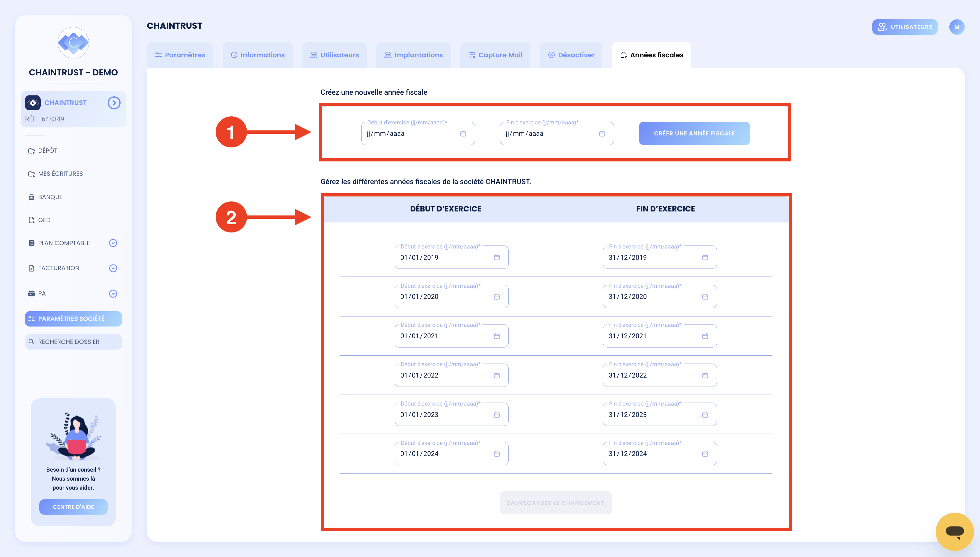Screen dimensions: 980x557
Task: Edit start date field 01/01/2020
Action: pos(451,297)
